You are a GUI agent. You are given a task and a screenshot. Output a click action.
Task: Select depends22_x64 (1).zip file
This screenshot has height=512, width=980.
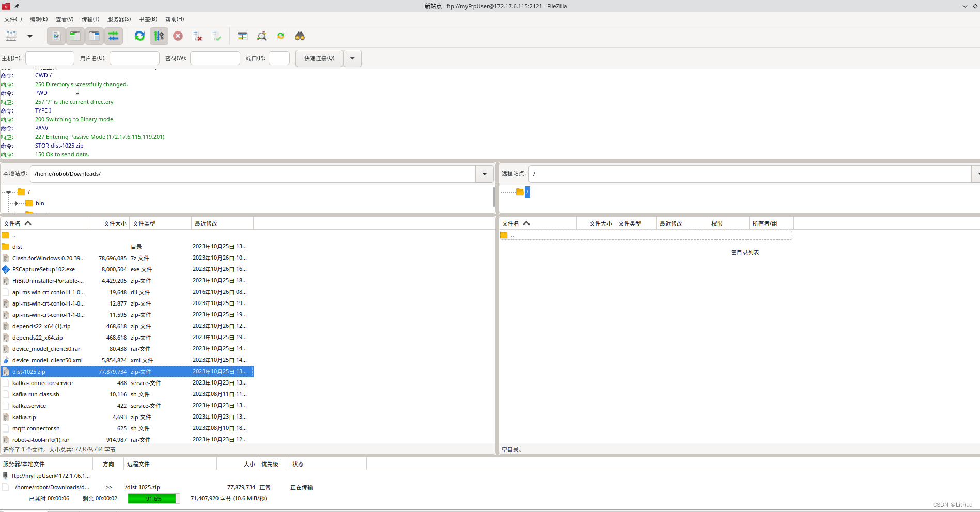point(127,326)
